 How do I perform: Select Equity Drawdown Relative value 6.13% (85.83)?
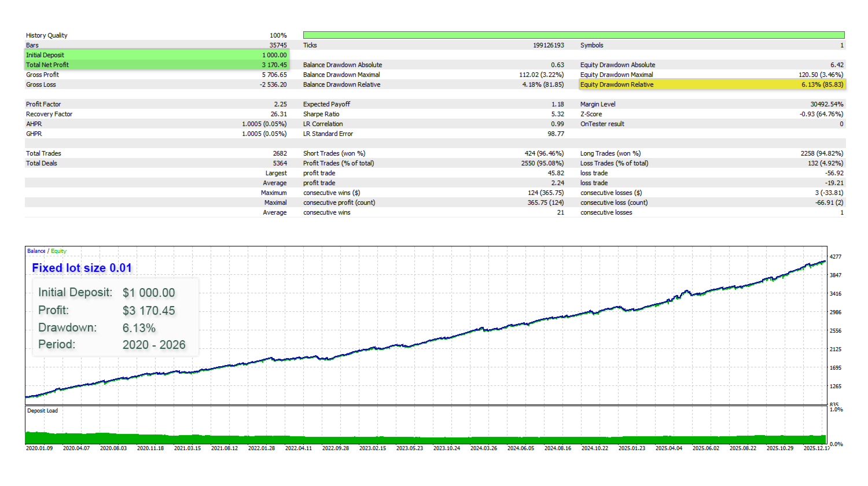[822, 84]
